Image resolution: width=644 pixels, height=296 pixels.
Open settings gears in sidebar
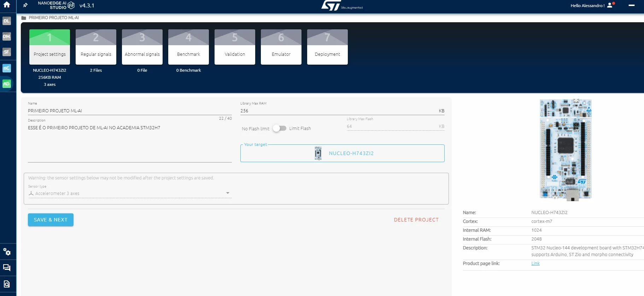click(x=7, y=252)
